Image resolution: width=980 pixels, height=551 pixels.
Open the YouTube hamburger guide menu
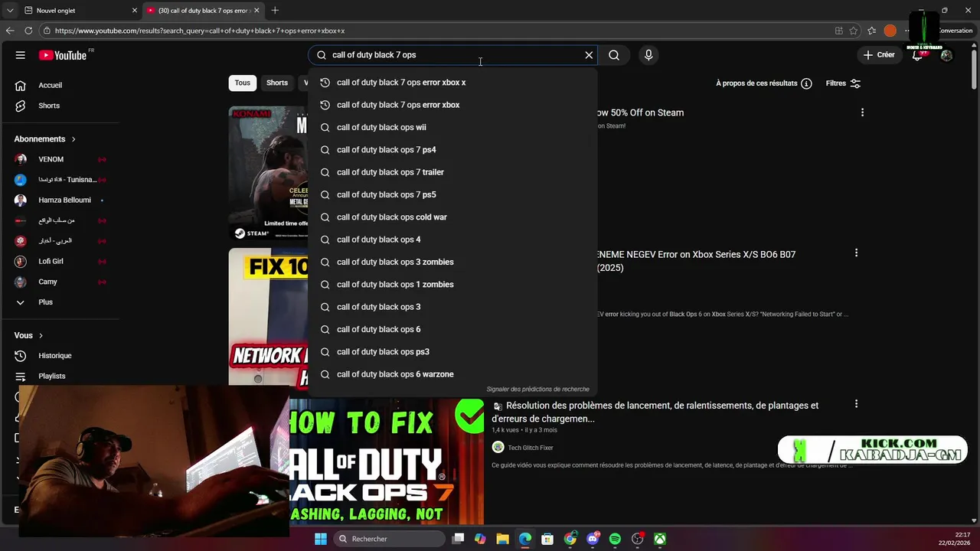tap(21, 55)
